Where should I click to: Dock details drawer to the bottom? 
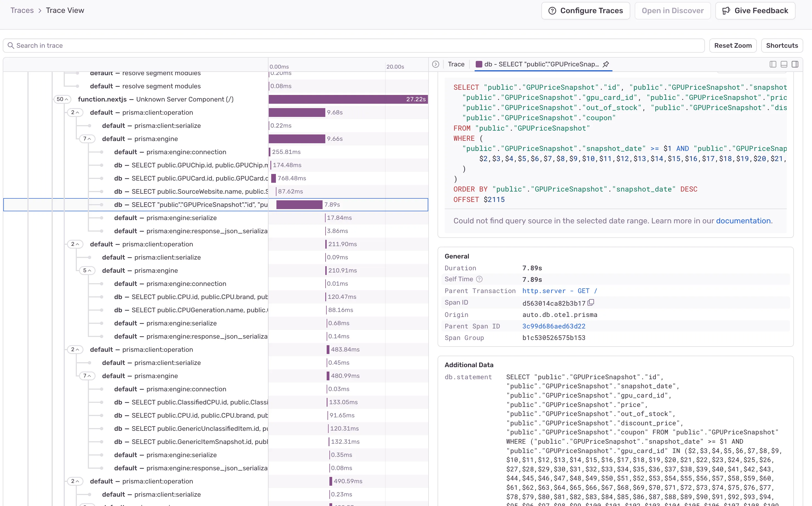pos(783,64)
